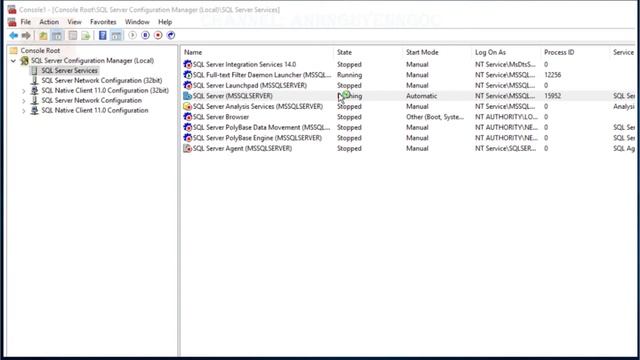The height and width of the screenshot is (360, 640).
Task: Open the Favorites menu
Action: (x=103, y=22)
